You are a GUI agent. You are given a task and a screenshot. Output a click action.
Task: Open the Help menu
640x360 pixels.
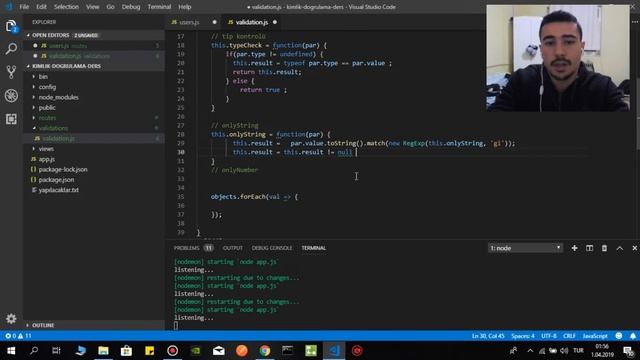click(184, 7)
